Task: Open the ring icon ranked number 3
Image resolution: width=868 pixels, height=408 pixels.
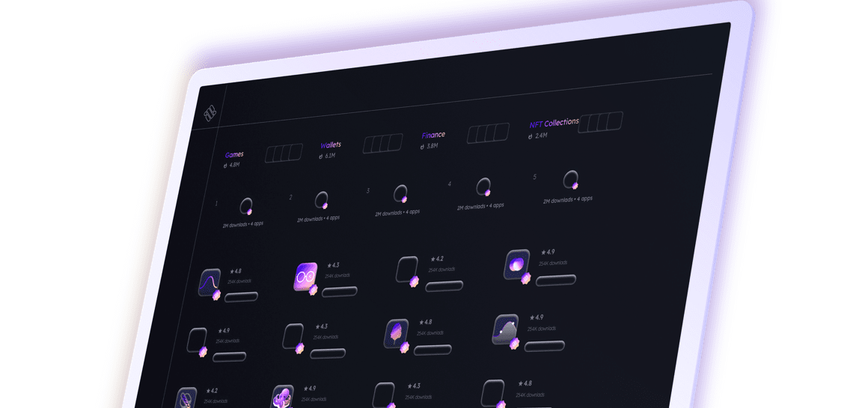Action: pos(401,194)
